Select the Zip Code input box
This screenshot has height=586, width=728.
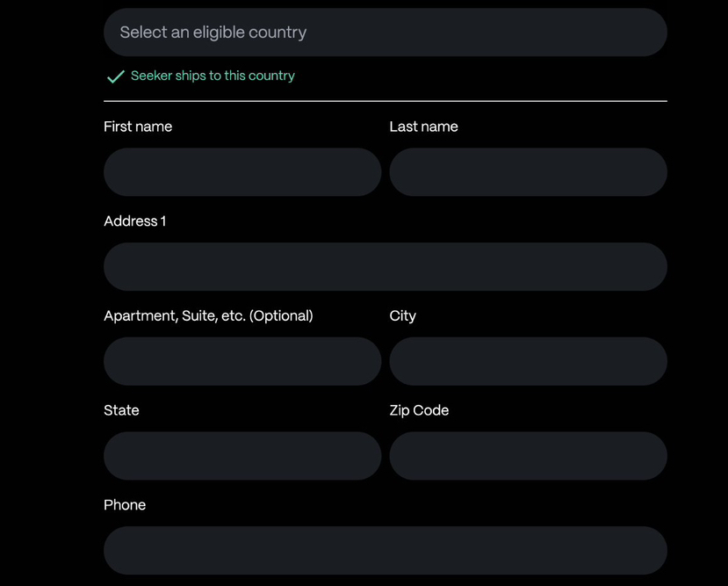tap(528, 456)
